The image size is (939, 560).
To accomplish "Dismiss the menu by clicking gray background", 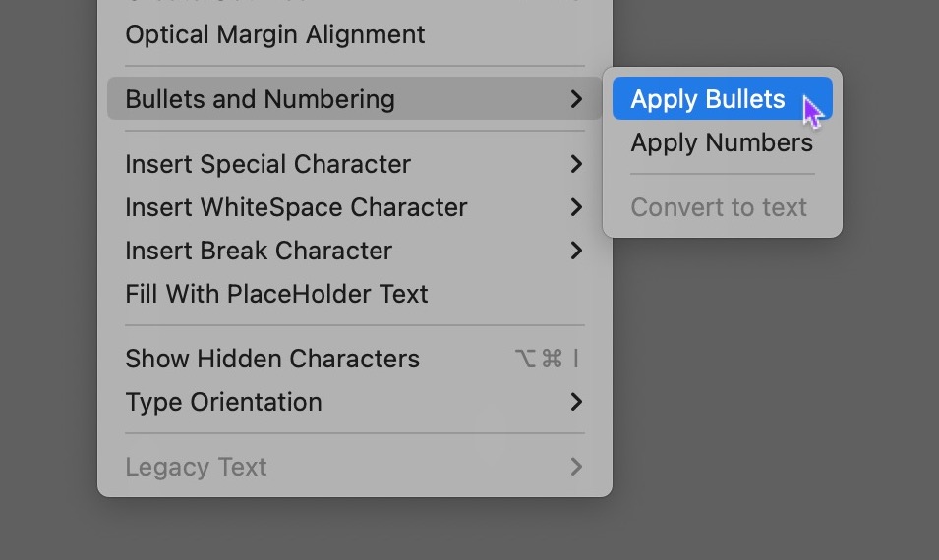I will (x=787, y=413).
